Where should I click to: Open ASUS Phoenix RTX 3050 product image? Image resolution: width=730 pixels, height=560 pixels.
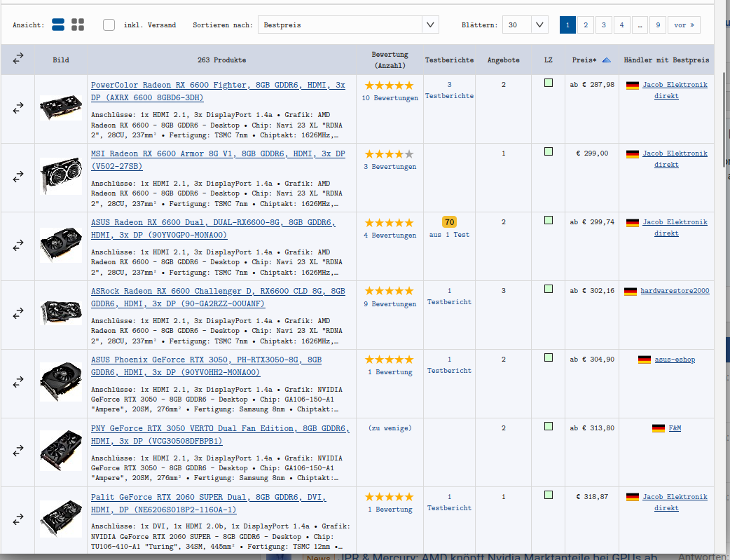(x=61, y=382)
